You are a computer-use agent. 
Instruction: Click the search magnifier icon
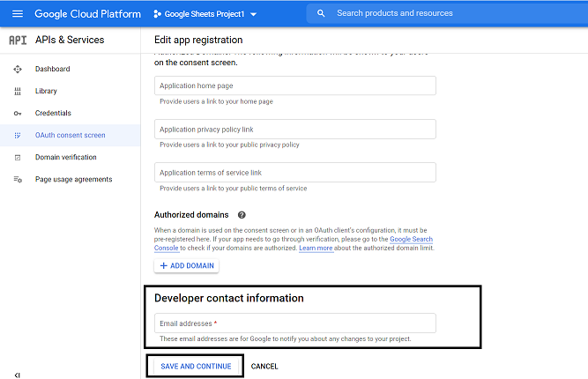321,14
